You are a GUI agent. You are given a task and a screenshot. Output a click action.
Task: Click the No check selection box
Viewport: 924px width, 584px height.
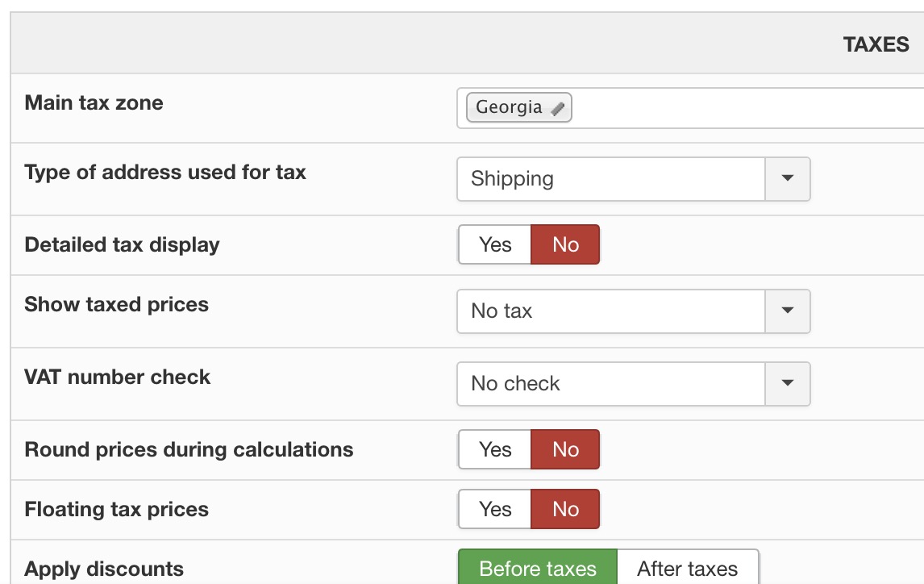click(x=610, y=383)
